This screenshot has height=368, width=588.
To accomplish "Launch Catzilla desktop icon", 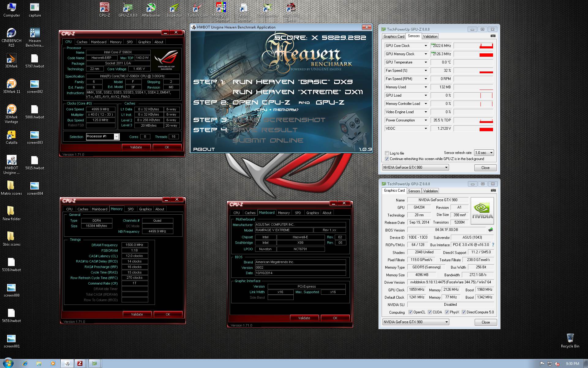I will [11, 137].
